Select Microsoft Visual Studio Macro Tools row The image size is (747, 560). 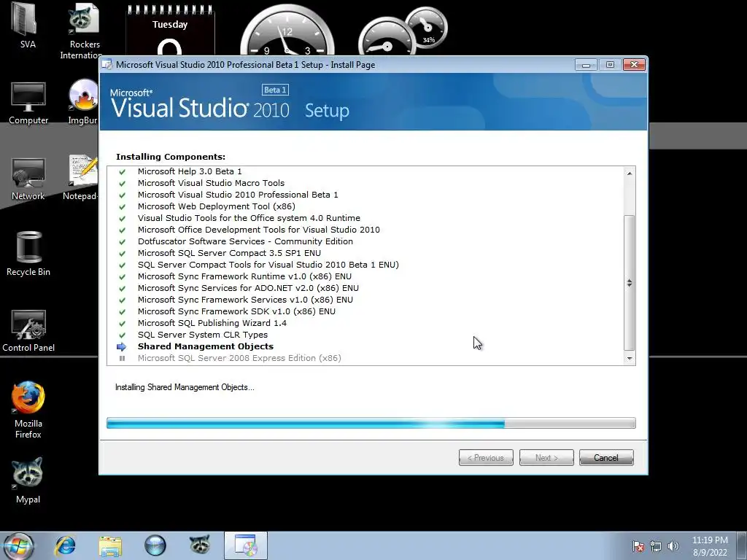point(211,183)
